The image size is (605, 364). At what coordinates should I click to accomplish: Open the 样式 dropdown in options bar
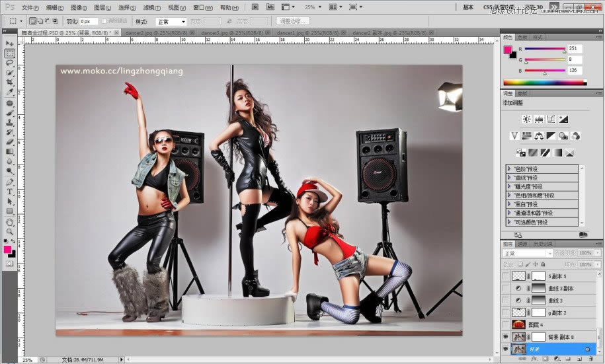click(x=171, y=21)
